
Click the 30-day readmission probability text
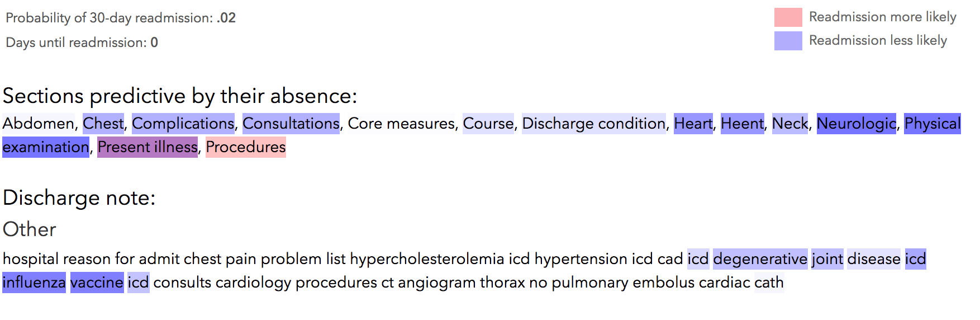click(x=121, y=18)
